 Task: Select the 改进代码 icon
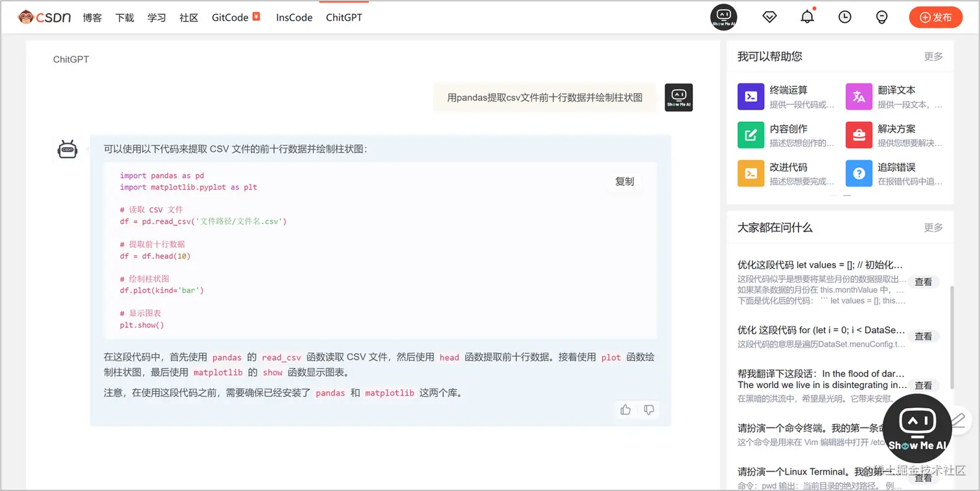point(751,173)
